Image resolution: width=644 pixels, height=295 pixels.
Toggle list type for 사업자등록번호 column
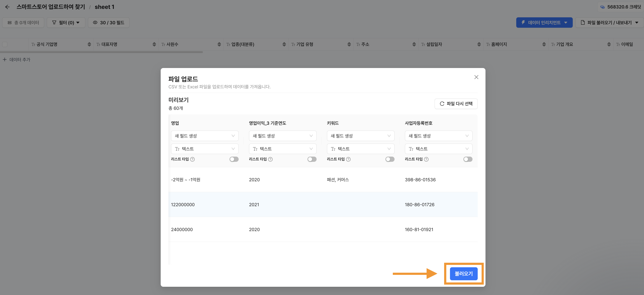coord(468,159)
